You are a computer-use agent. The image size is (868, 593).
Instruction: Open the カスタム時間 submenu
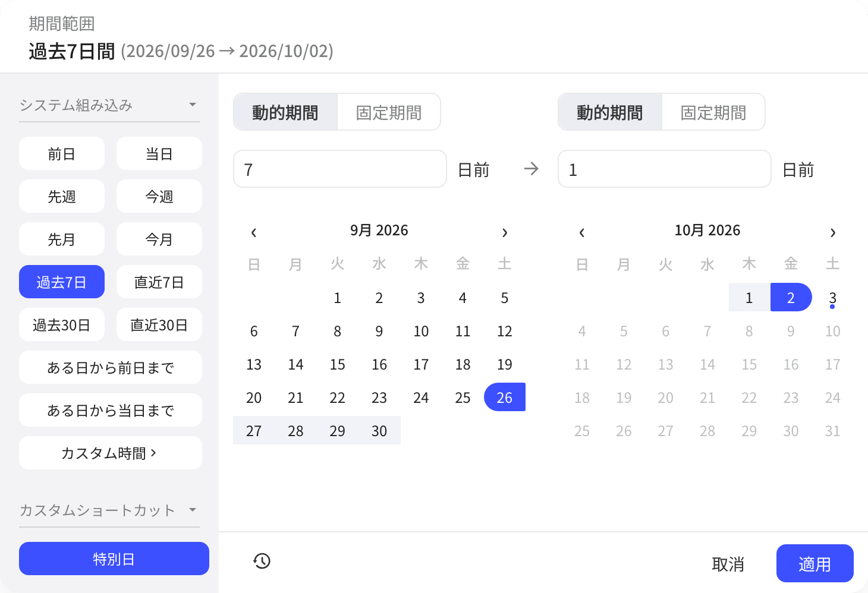point(111,453)
